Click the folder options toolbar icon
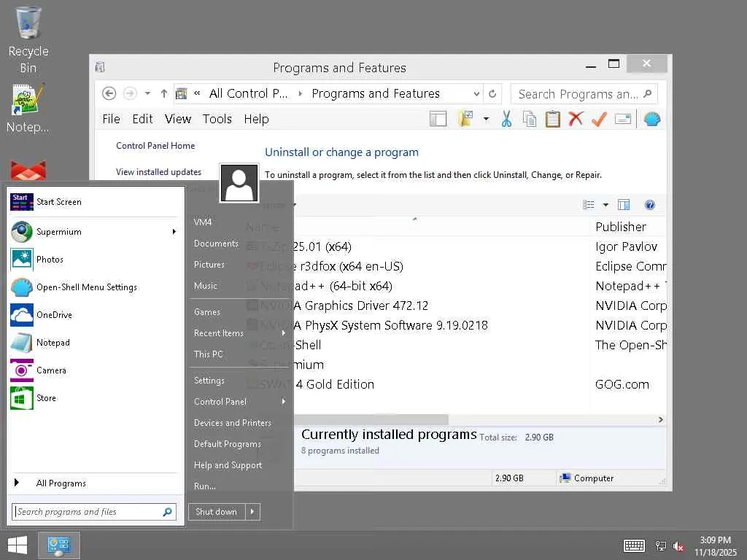This screenshot has width=747, height=560. tap(465, 119)
